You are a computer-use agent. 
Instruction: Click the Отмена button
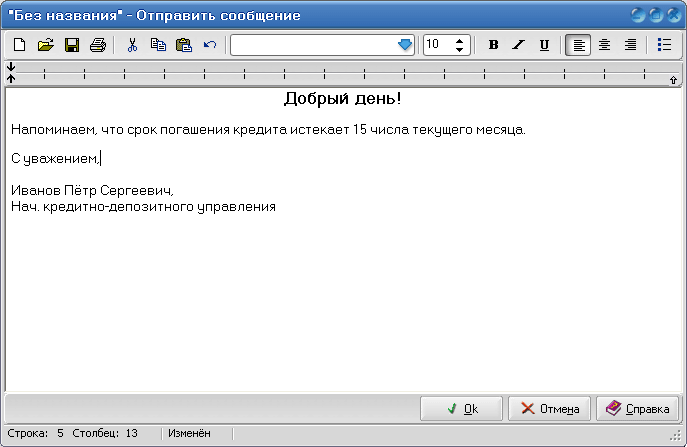[x=549, y=408]
